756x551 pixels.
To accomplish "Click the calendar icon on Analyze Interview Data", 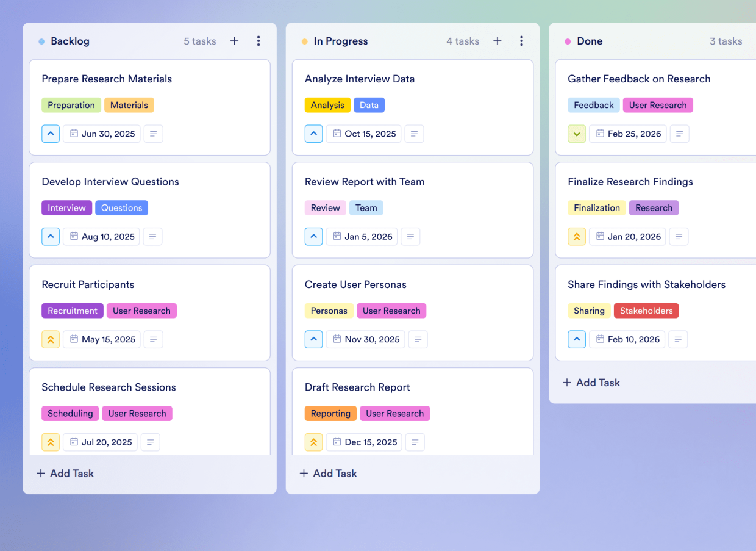I will click(337, 134).
